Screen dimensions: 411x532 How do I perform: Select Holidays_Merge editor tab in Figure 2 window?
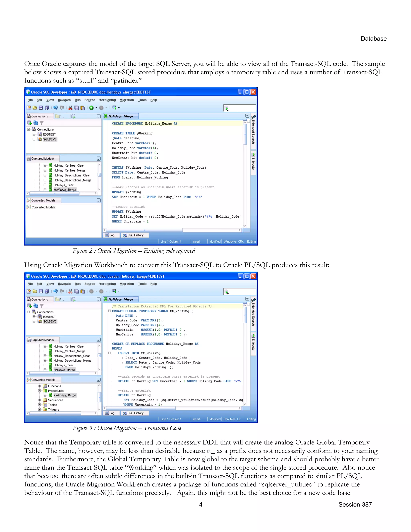tap(121, 116)
